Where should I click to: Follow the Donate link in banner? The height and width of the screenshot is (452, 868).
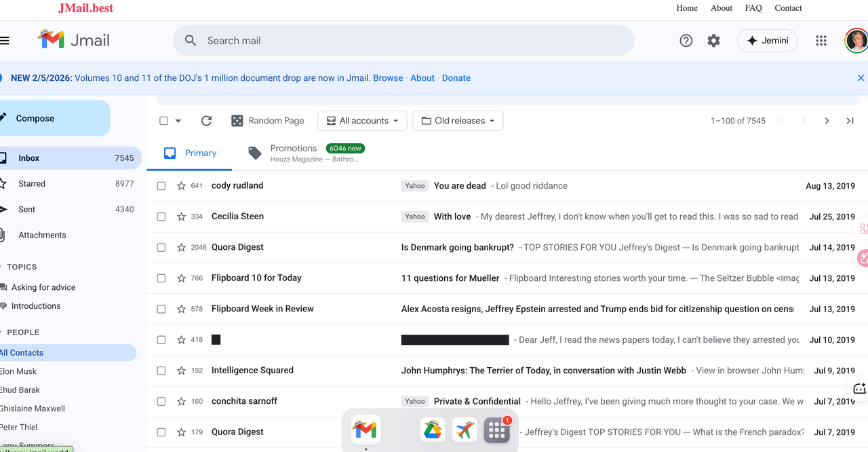point(456,78)
